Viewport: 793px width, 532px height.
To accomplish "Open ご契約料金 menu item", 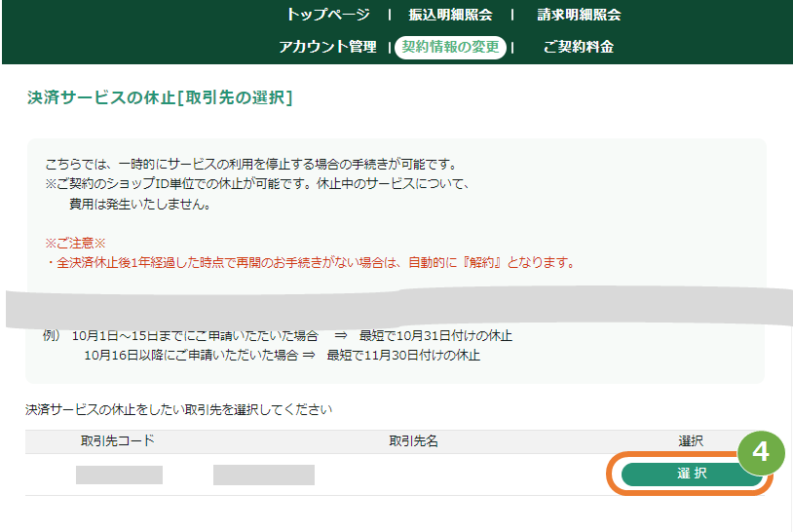I will tap(579, 47).
